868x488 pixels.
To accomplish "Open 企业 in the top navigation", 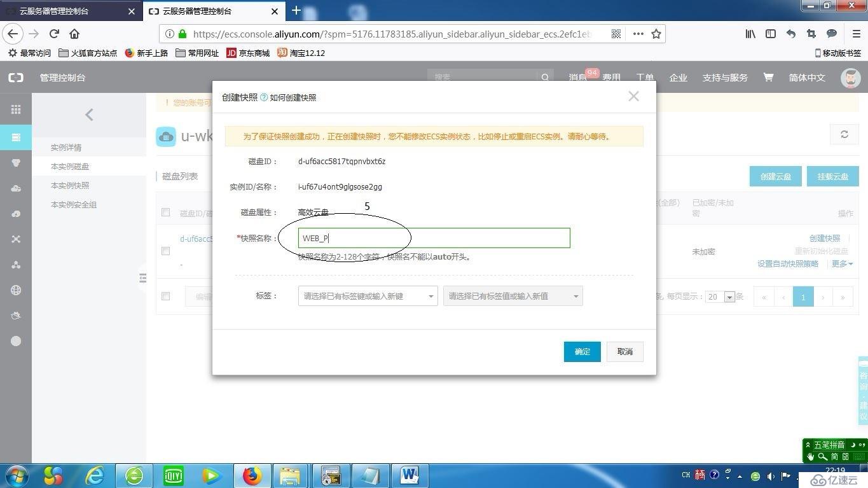I will pyautogui.click(x=678, y=78).
